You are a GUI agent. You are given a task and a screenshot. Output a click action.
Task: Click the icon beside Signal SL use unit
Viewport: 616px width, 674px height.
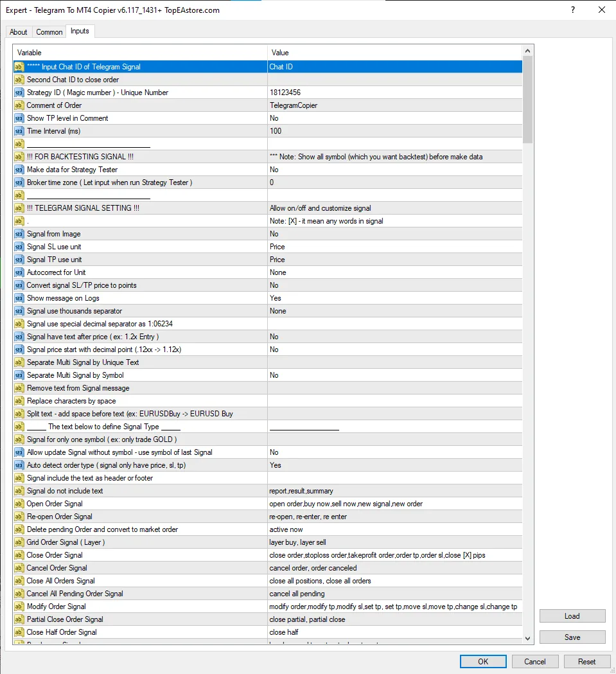[x=19, y=247]
